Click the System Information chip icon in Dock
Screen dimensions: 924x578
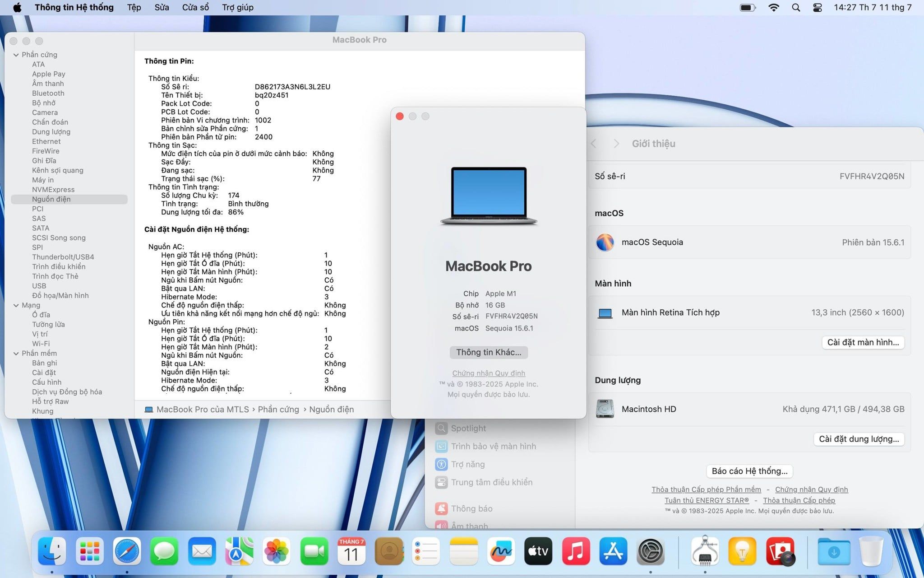pyautogui.click(x=705, y=551)
